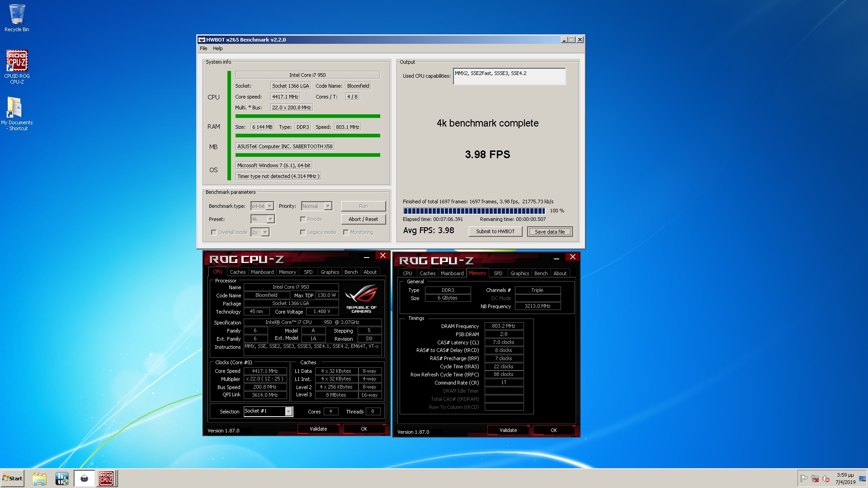Open the Recycle Bin desktop icon
The width and height of the screenshot is (868, 488).
pos(17,18)
